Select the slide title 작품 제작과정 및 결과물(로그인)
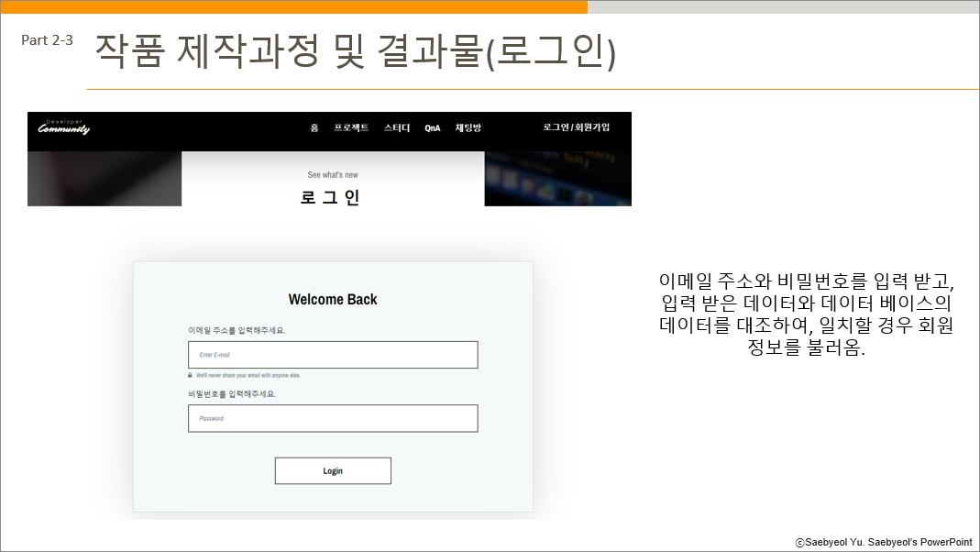This screenshot has width=980, height=552. tap(355, 51)
